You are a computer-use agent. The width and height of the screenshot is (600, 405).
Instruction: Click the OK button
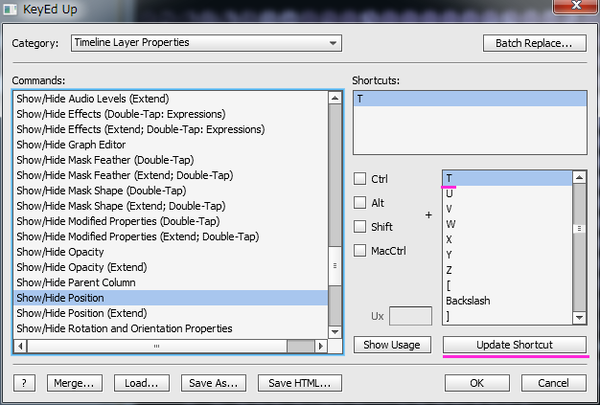point(477,383)
